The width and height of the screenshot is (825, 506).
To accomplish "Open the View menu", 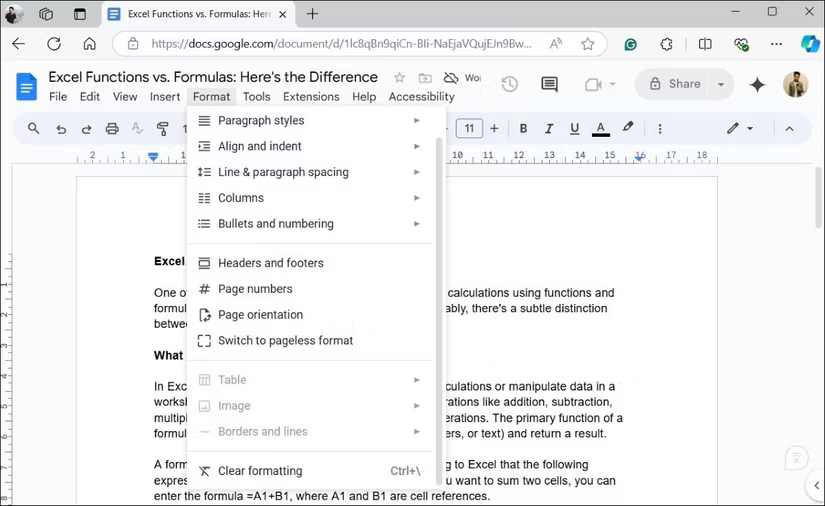I will 125,97.
